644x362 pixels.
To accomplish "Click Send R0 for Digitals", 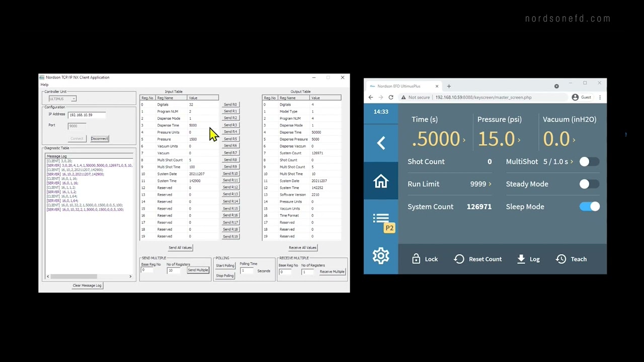I will (230, 105).
